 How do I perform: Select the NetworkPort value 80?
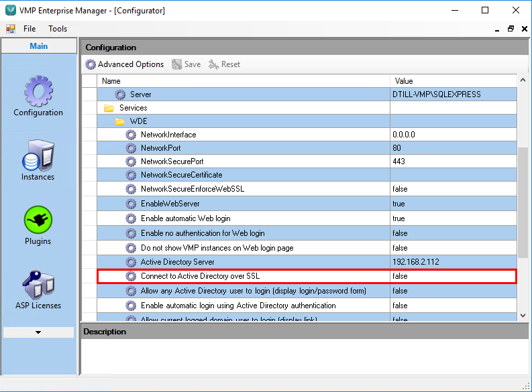tap(396, 148)
